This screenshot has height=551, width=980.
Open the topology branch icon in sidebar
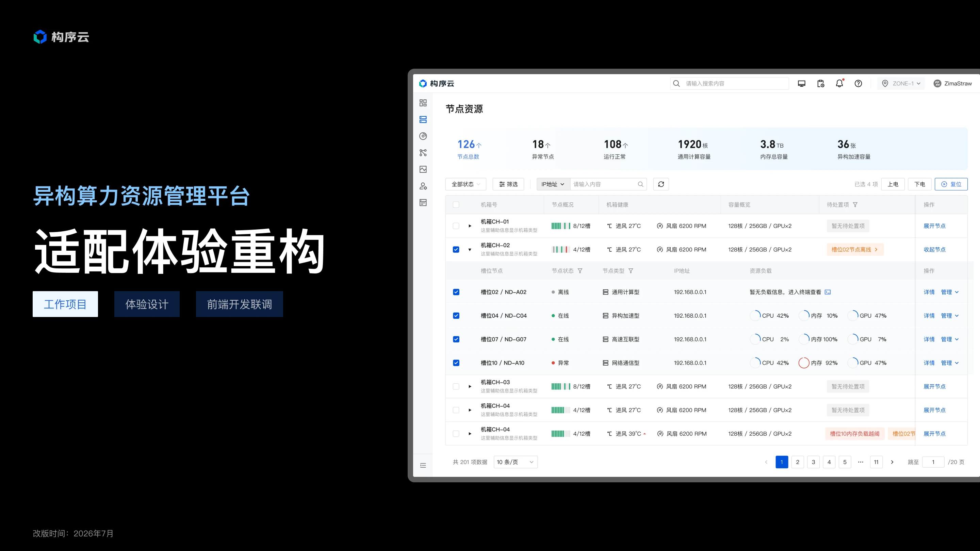(423, 152)
